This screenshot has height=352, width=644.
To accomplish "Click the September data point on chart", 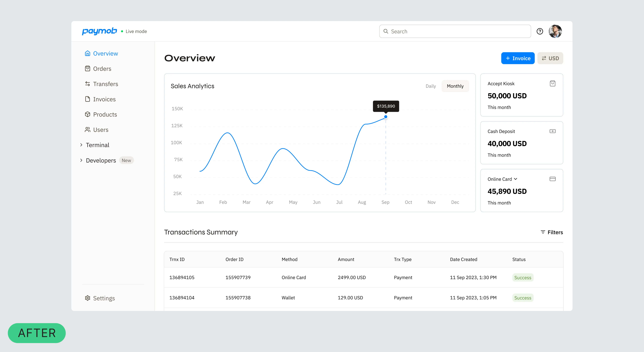I will [x=386, y=117].
